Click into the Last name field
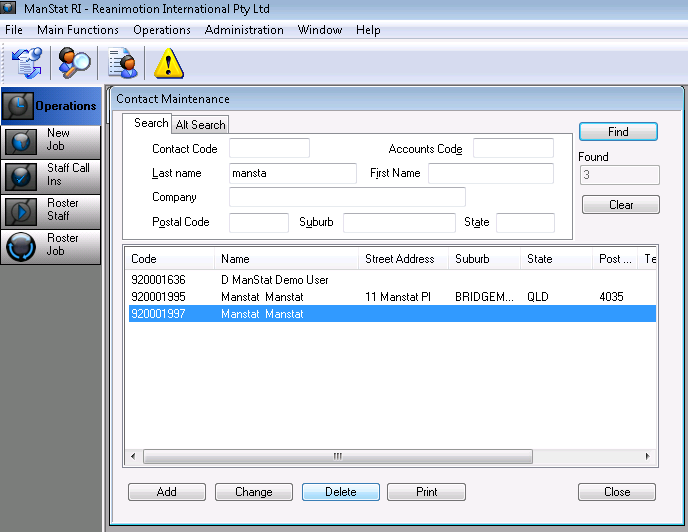The image size is (688, 532). [292, 173]
